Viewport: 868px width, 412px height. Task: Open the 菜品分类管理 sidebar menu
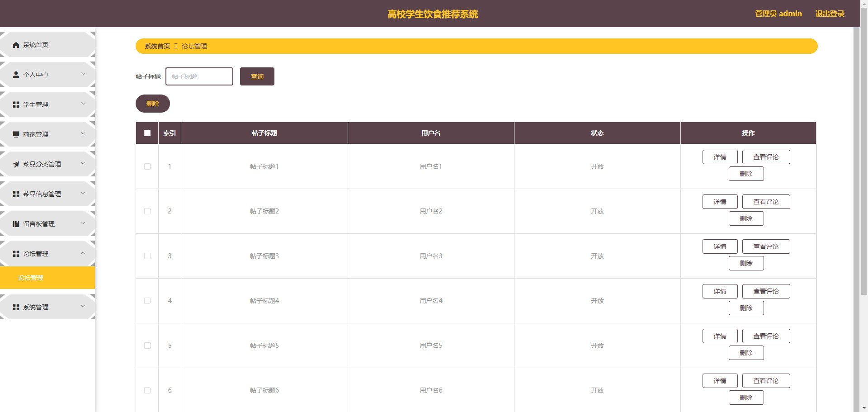click(x=47, y=164)
